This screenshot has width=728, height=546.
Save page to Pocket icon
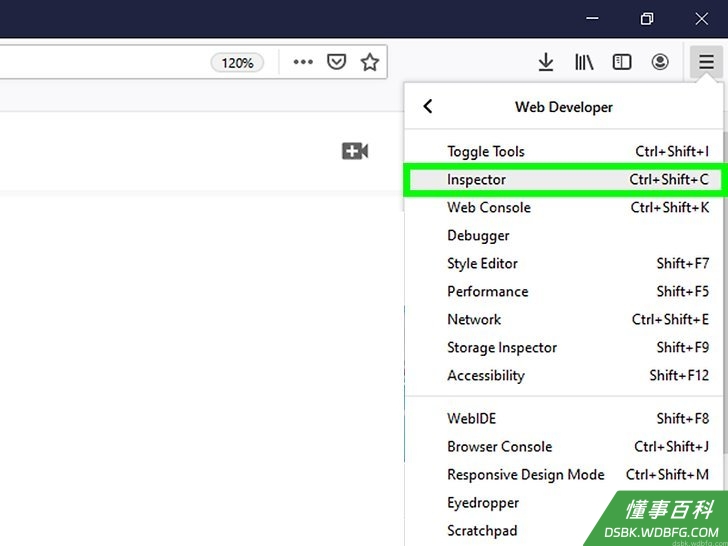coord(336,62)
